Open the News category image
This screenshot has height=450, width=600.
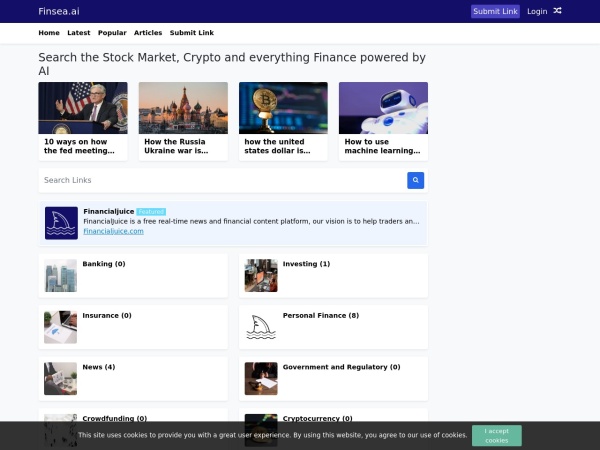click(x=61, y=379)
